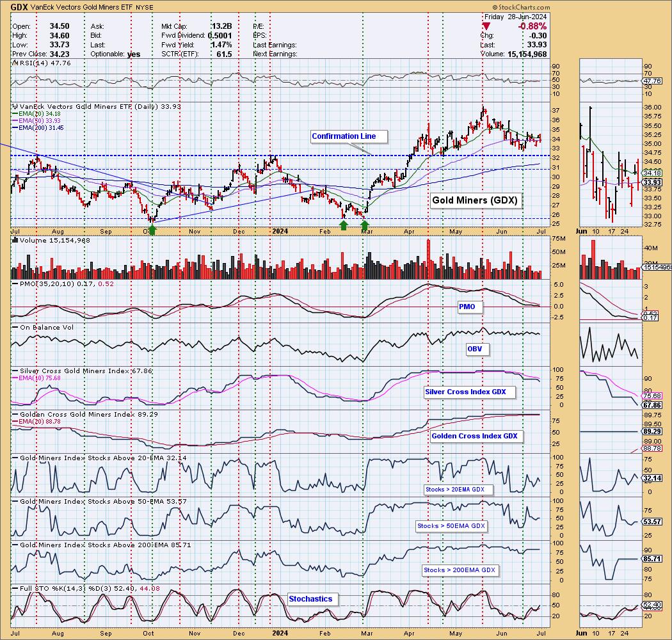672x640 pixels.
Task: Click the pink EMA(10) 75.68 legend entry
Action: point(36,378)
